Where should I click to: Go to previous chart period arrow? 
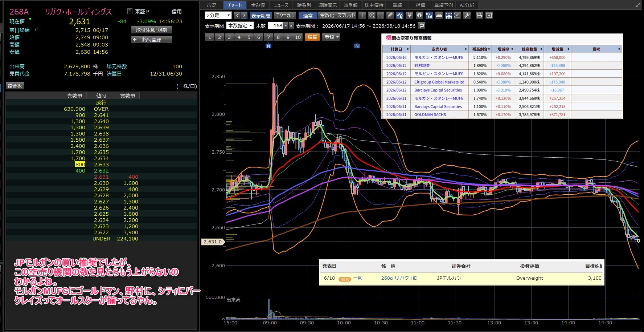[237, 15]
